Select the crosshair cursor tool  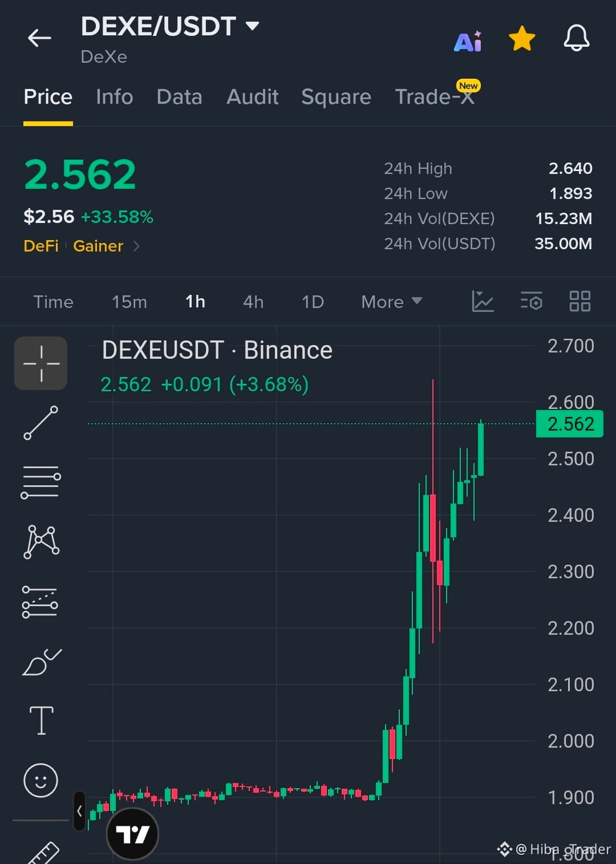coord(41,363)
